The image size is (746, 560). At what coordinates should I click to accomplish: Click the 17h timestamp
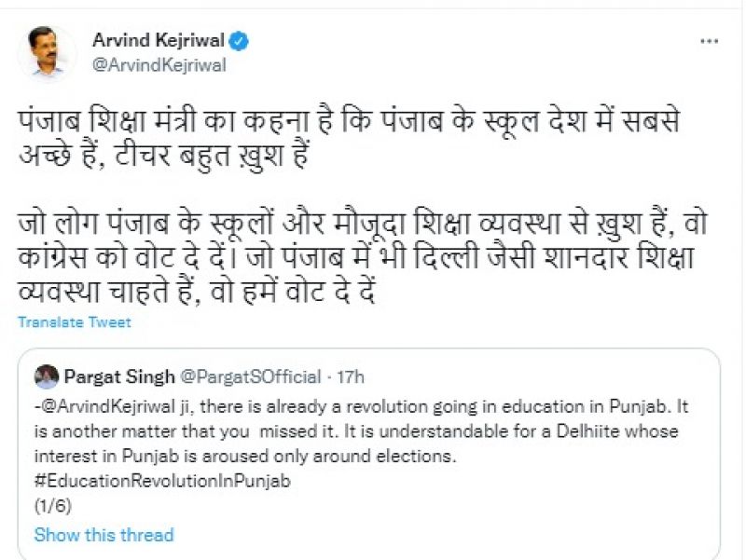pyautogui.click(x=351, y=376)
